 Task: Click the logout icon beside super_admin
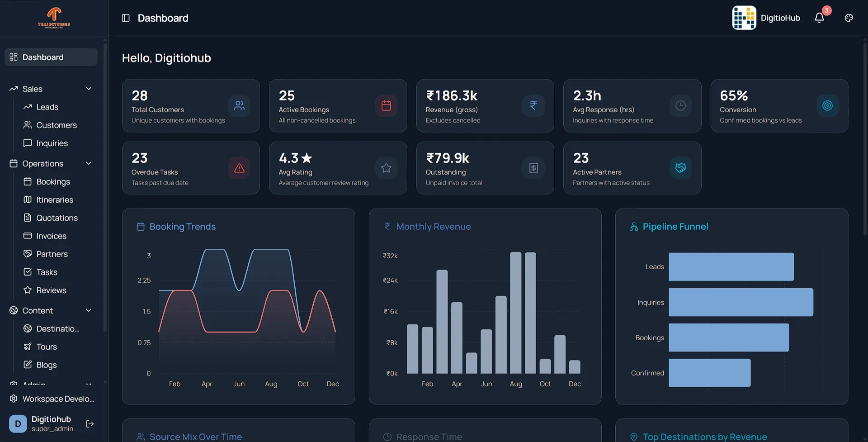click(89, 423)
